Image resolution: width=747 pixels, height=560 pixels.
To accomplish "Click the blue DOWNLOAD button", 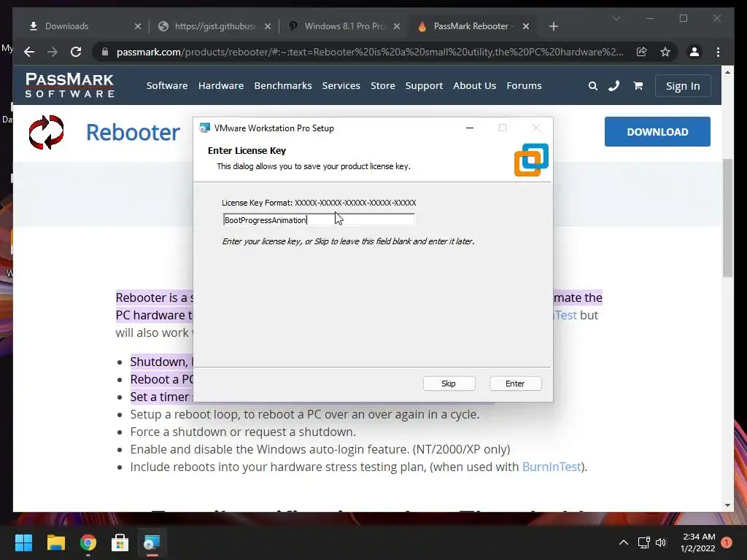I will tap(657, 131).
